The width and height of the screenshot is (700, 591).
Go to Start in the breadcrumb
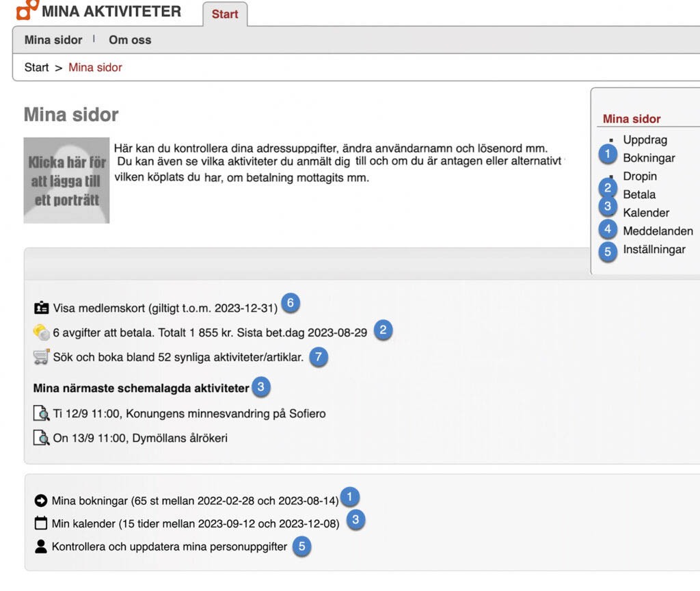[36, 67]
